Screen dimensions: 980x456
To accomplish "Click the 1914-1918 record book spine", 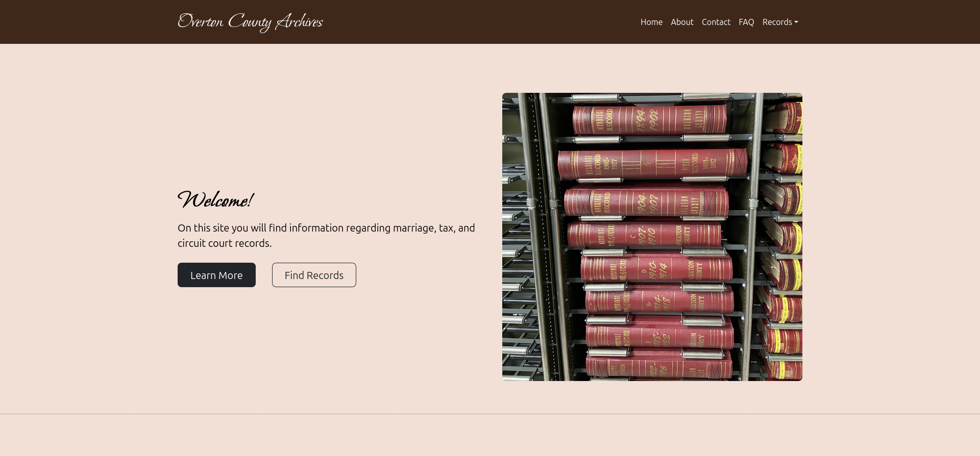I will pos(658,302).
